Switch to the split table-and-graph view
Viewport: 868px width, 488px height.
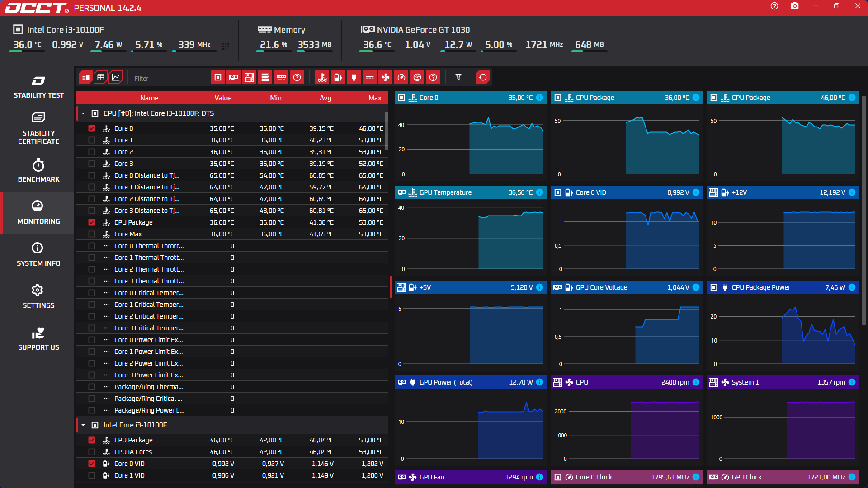pyautogui.click(x=85, y=77)
